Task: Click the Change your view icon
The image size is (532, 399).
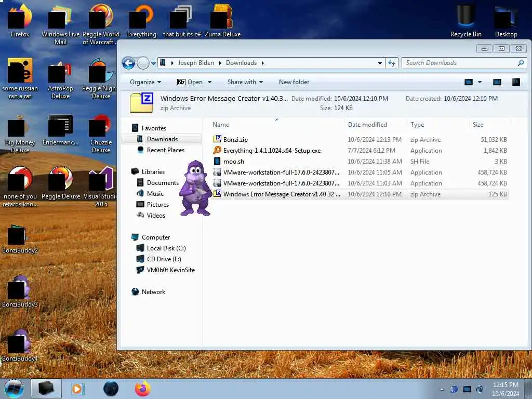Action: pyautogui.click(x=469, y=82)
